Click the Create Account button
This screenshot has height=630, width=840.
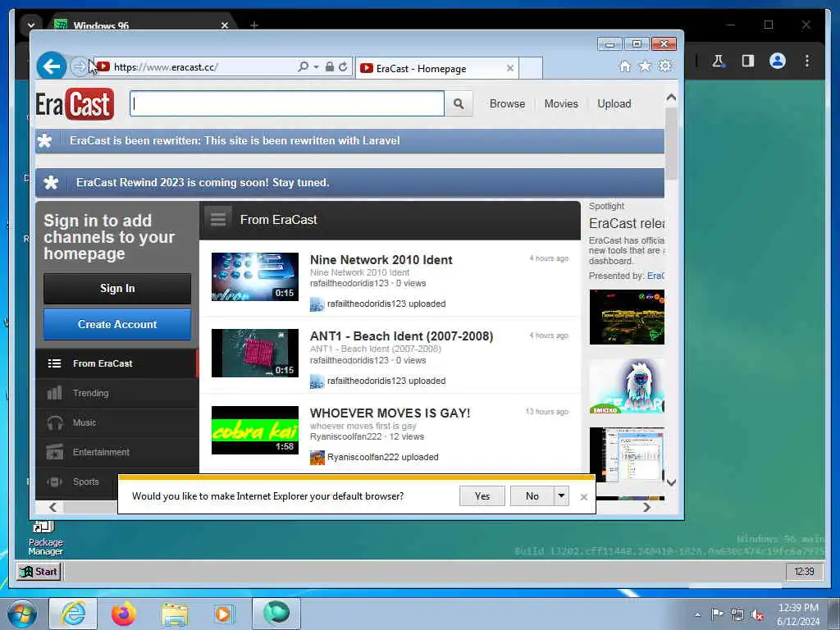click(x=116, y=324)
